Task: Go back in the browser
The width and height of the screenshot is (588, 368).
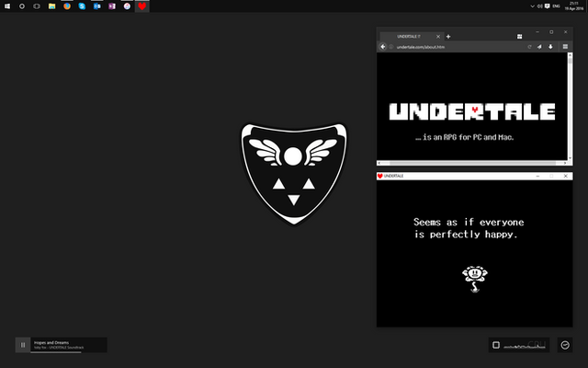Action: (x=382, y=47)
